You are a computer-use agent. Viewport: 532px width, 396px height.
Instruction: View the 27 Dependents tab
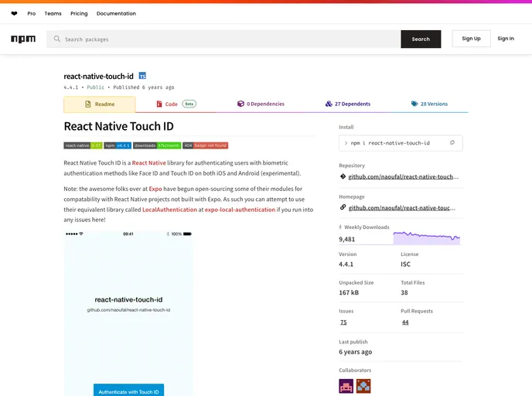click(348, 104)
